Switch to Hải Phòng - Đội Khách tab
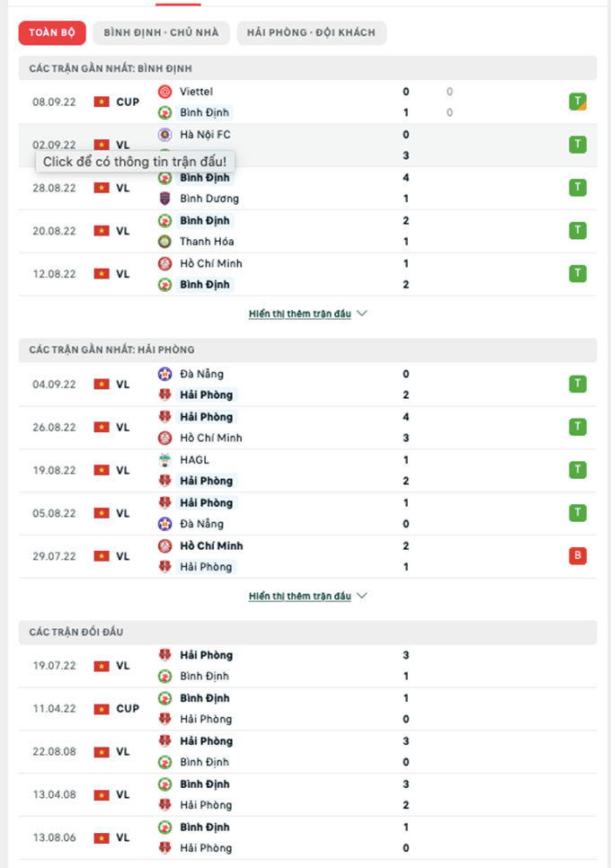 click(312, 33)
